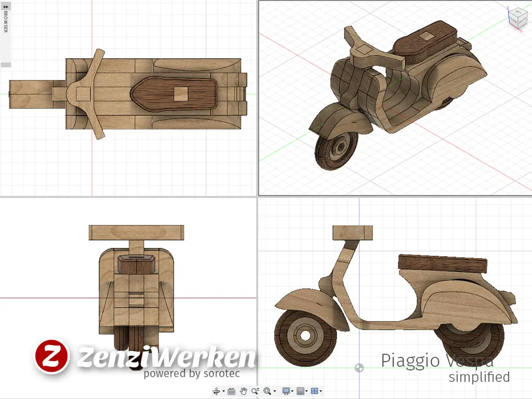Expand the Grid and Snaps dropdown arrow
Image resolution: width=532 pixels, height=399 pixels.
(307, 391)
